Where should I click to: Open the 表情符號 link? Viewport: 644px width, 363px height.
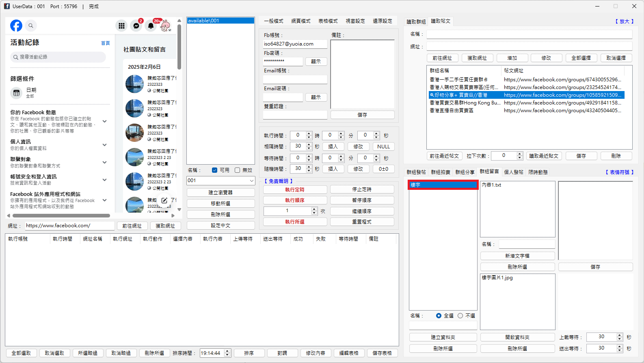pos(620,172)
